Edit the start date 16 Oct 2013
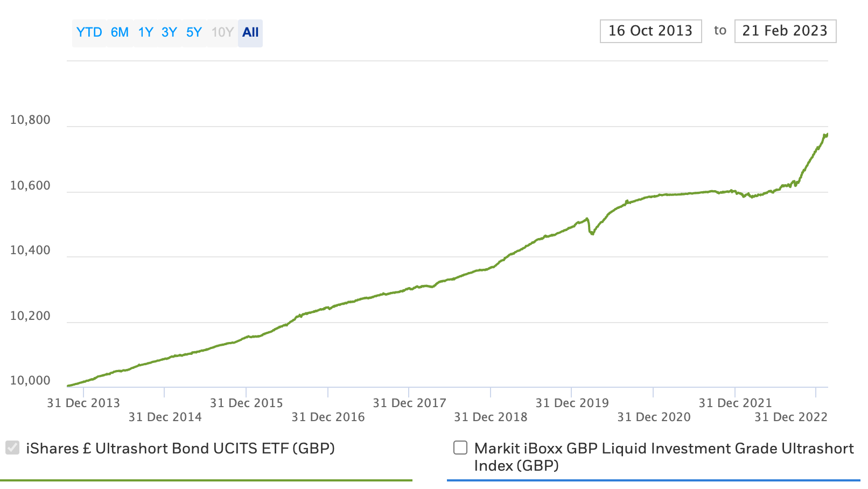Screen dimensions: 868x489 (650, 31)
